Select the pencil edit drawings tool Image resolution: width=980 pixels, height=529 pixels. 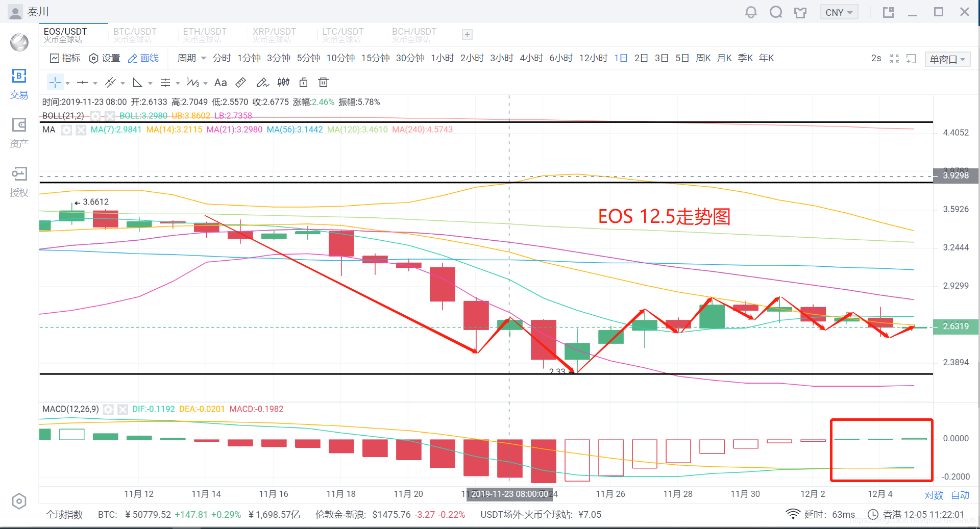[x=262, y=82]
